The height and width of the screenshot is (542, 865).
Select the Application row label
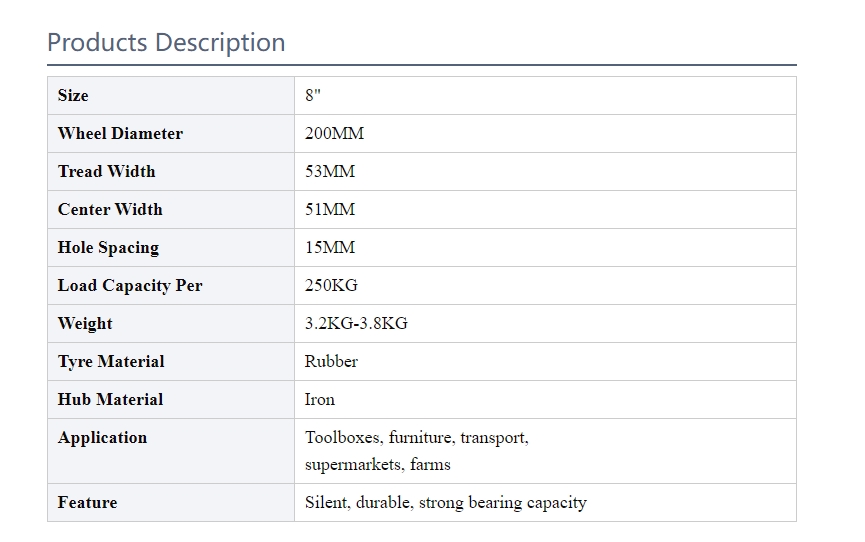pyautogui.click(x=103, y=438)
